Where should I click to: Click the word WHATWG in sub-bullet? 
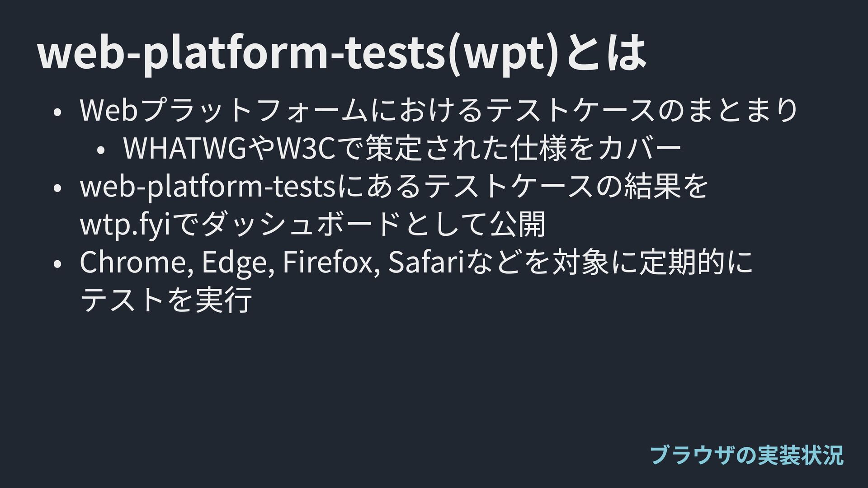coord(185,149)
